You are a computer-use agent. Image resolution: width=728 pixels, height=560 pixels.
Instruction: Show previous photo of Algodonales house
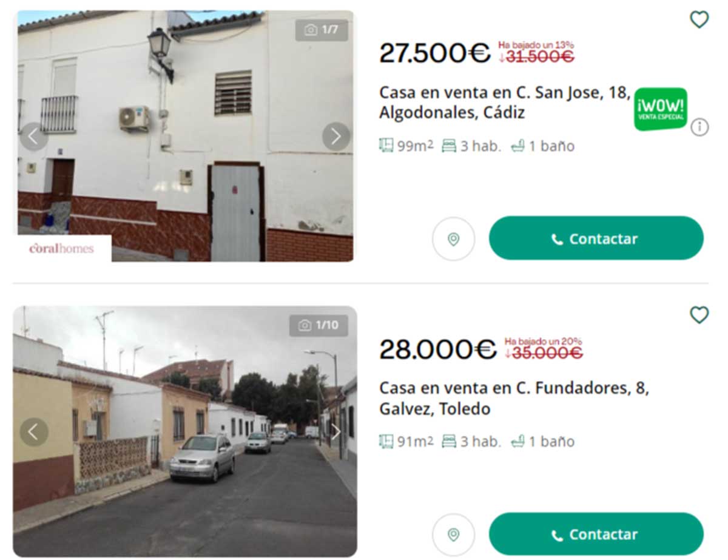34,137
